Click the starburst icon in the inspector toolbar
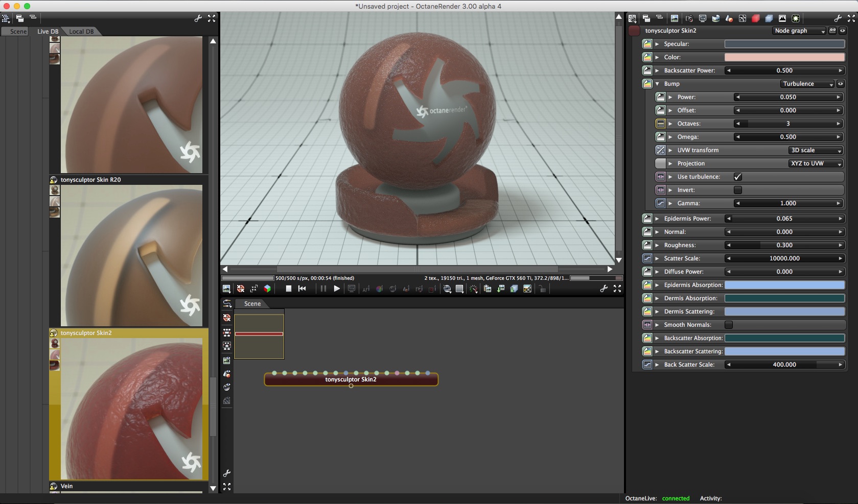 [796, 18]
